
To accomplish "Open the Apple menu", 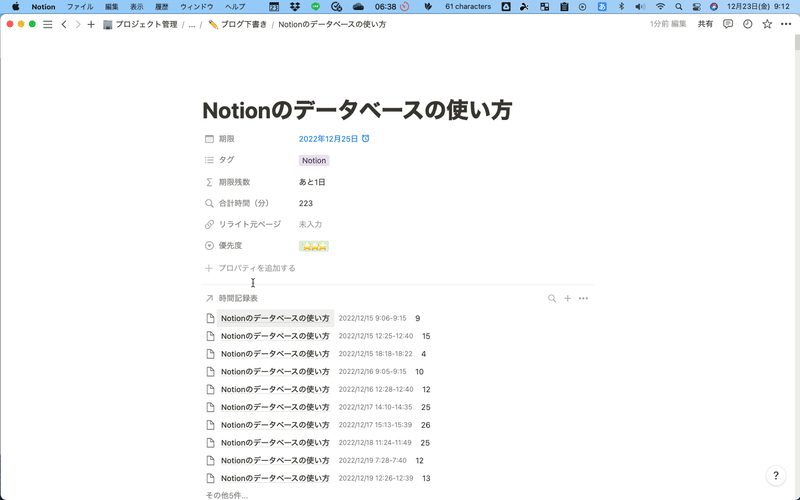I will [16, 7].
